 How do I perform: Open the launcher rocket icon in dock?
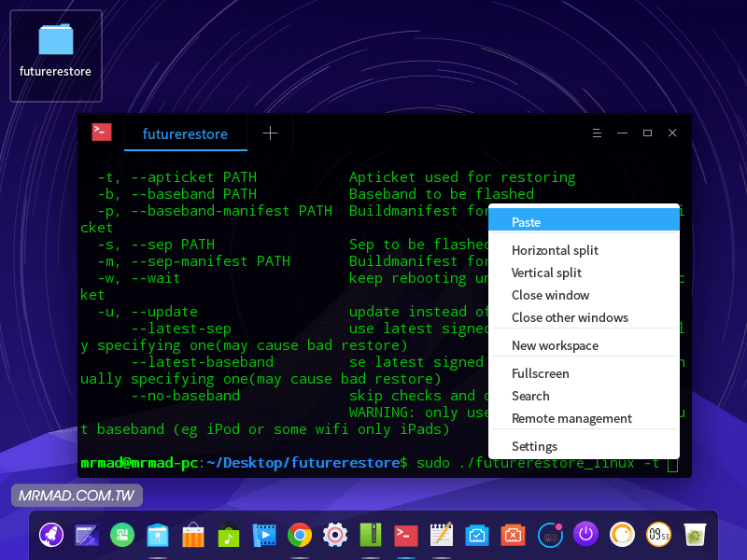coord(51,535)
